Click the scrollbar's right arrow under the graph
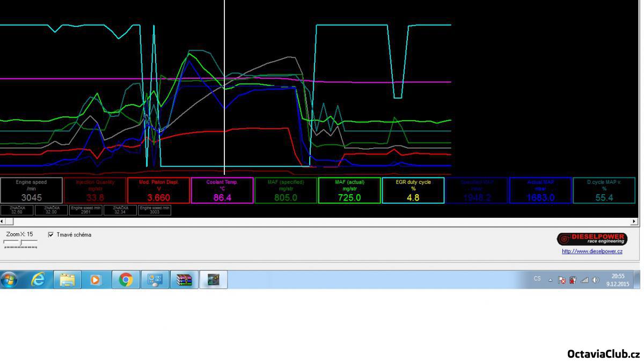The image size is (644, 362). [x=635, y=221]
